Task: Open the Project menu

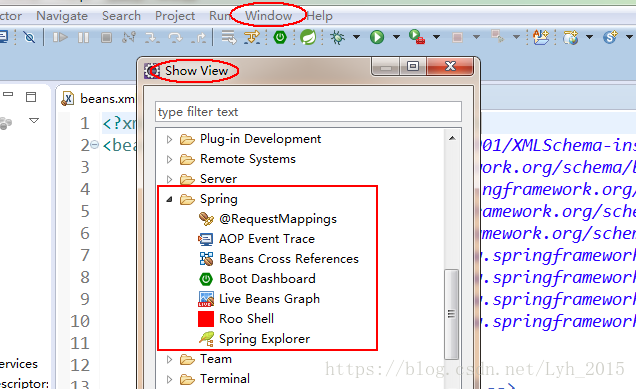Action: click(175, 16)
